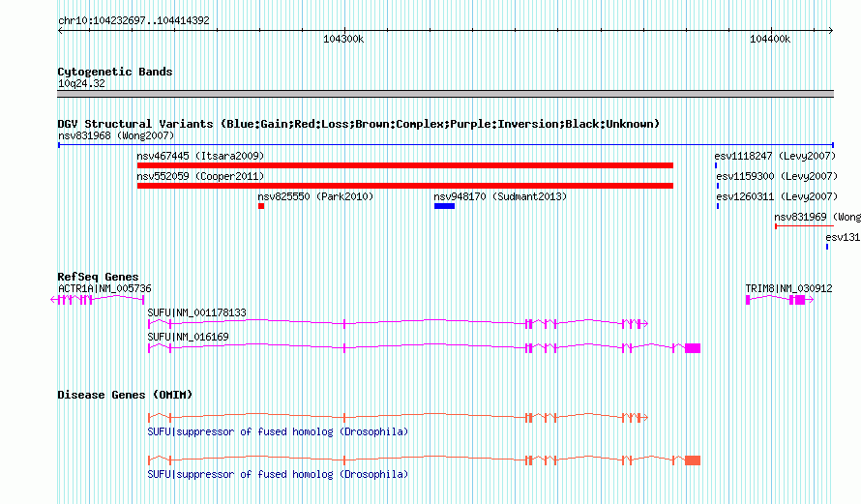Click the nsv831969 red variant line
This screenshot has height=504, width=861.
(x=805, y=225)
